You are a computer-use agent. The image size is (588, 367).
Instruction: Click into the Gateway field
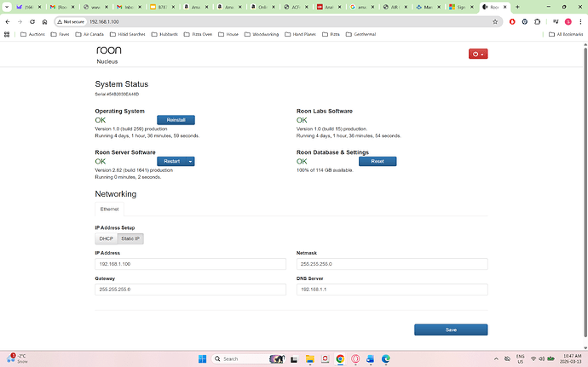190,290
